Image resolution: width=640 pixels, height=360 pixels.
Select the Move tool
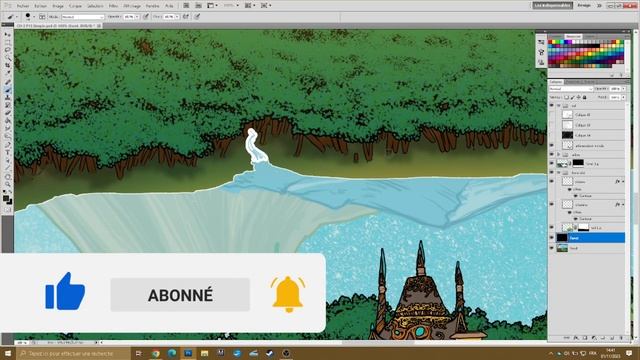(x=8, y=35)
